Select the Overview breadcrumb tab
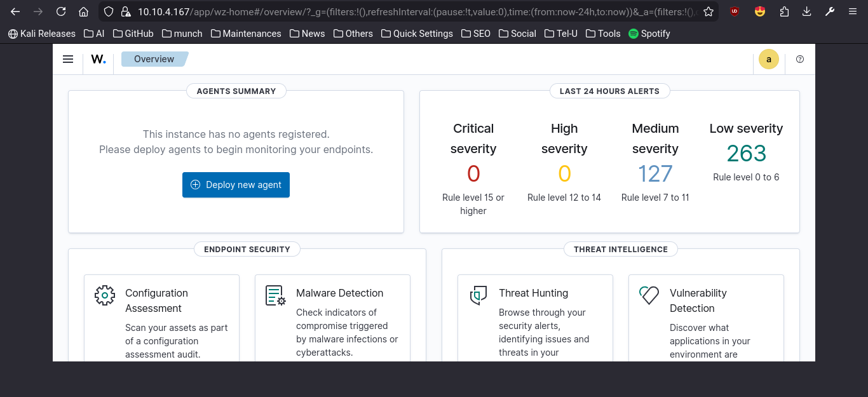The height and width of the screenshot is (397, 868). [x=154, y=59]
